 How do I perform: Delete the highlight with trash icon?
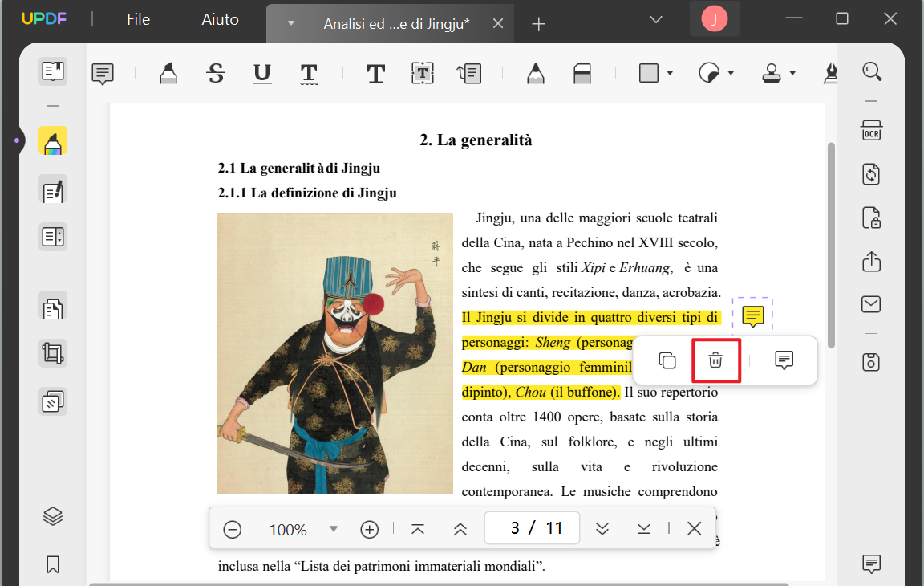[x=715, y=360]
